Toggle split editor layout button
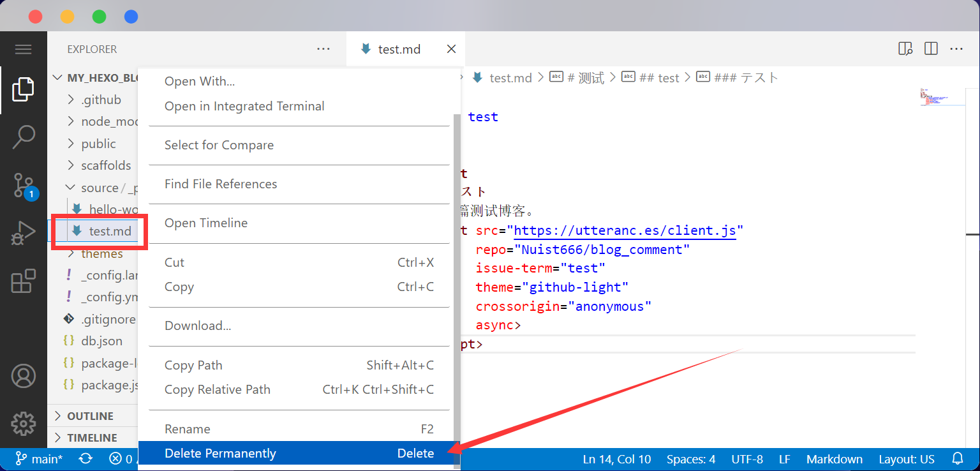The image size is (980, 471). click(931, 49)
